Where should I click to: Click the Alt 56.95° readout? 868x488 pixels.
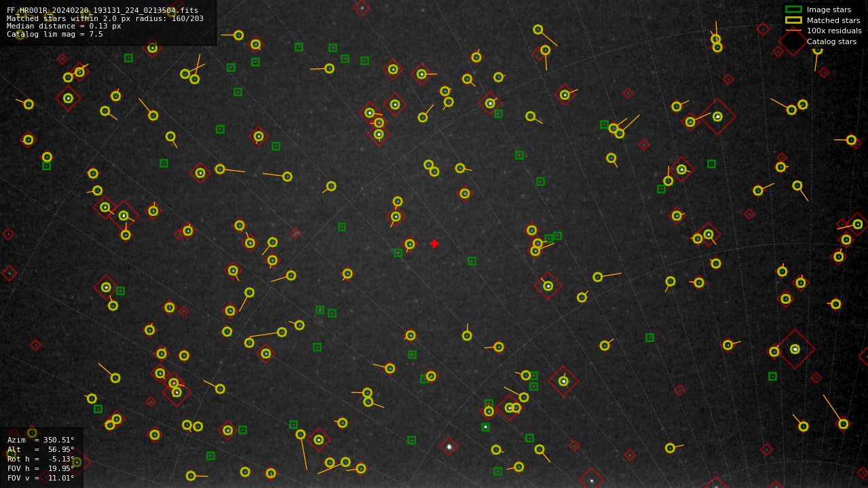[41, 449]
